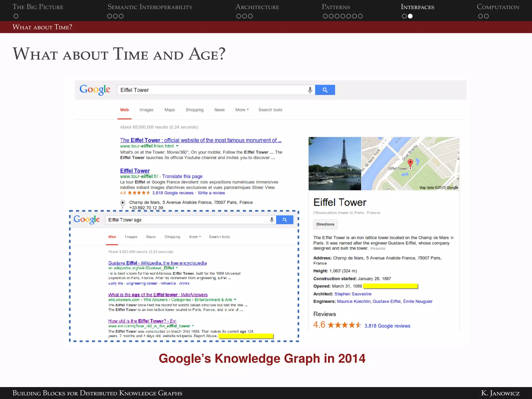
Task: Click the Google logo in the top search bar
Action: tap(95, 90)
